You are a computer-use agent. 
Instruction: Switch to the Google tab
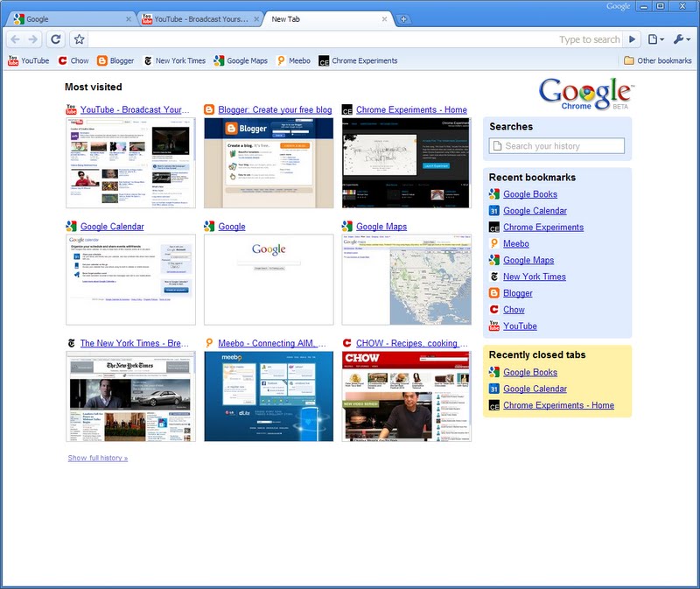click(70, 18)
